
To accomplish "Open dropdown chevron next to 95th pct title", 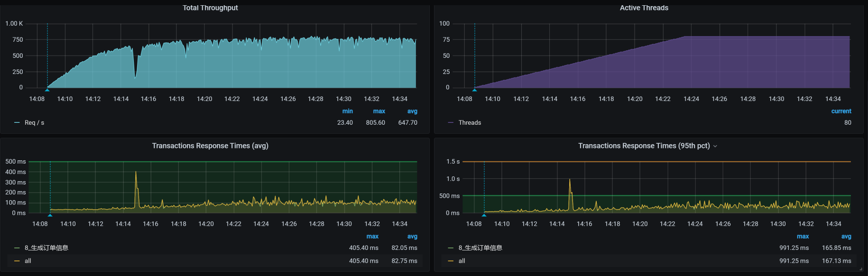I will pos(715,146).
